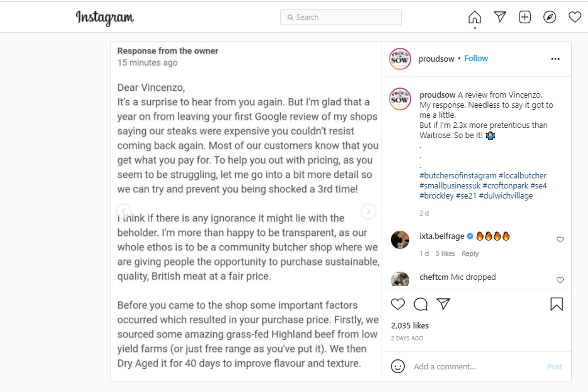Advance to next image with right arrow
The image size is (588, 392).
point(368,211)
